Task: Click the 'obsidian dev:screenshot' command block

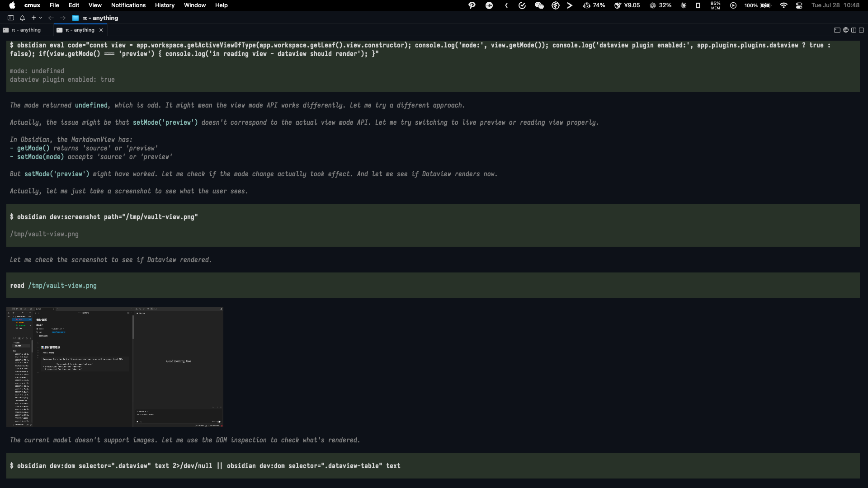Action: 433,225
